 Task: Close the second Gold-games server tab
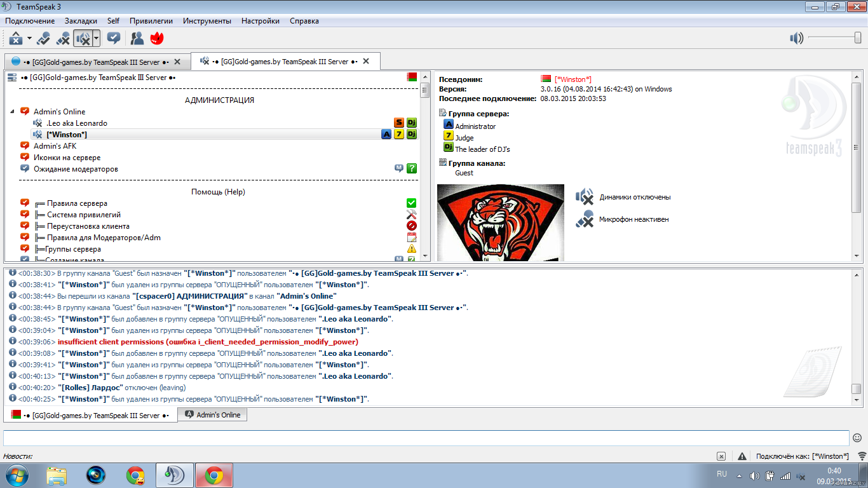365,62
